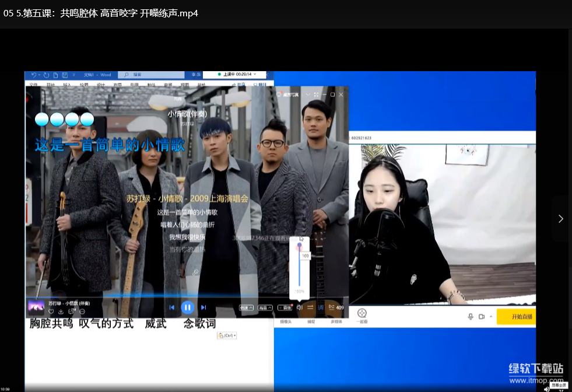Click the speaker volume icon in music player
The width and height of the screenshot is (572, 392).
tap(300, 307)
